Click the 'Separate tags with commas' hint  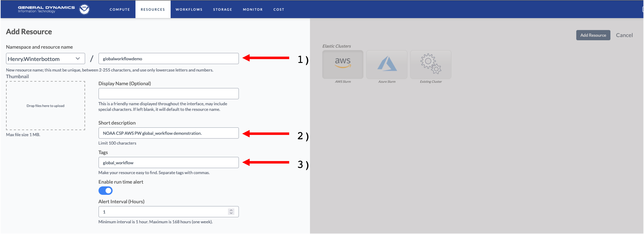(154, 172)
